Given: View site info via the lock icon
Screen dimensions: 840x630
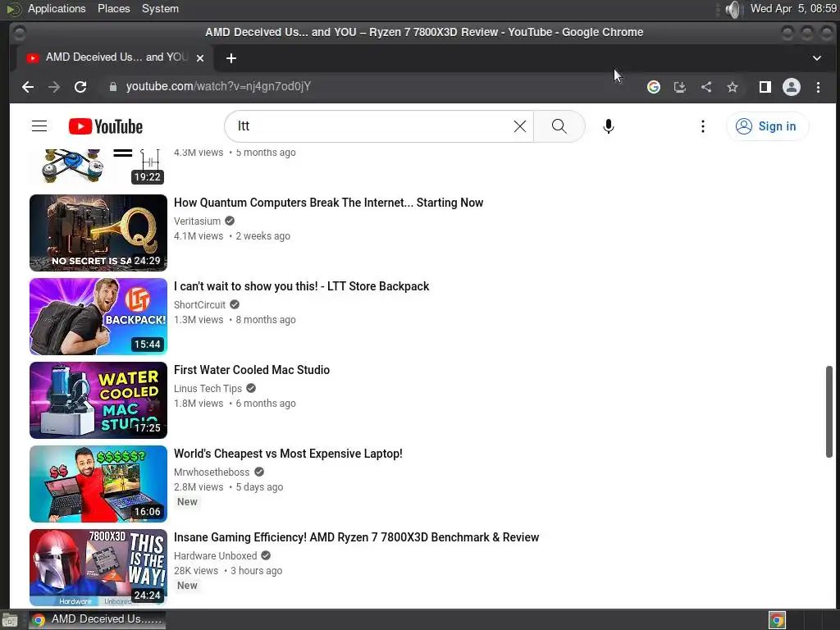Looking at the screenshot, I should coord(113,87).
